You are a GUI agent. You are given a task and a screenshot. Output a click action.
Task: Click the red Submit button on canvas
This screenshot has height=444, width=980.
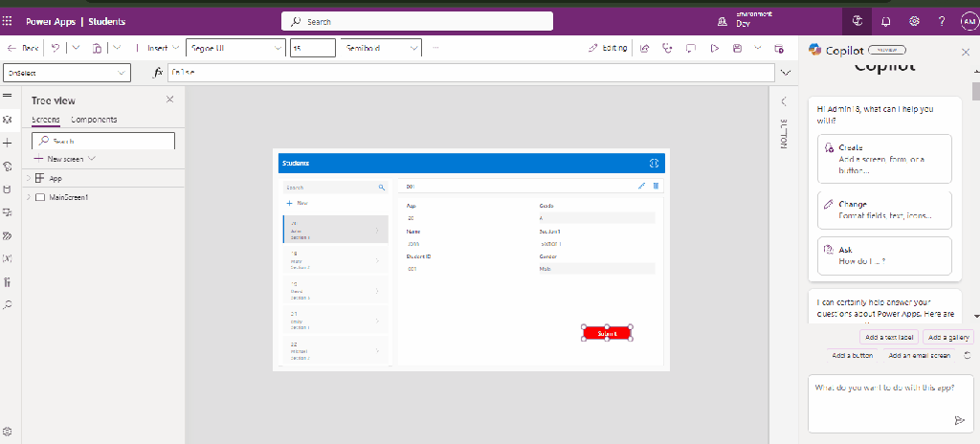607,333
